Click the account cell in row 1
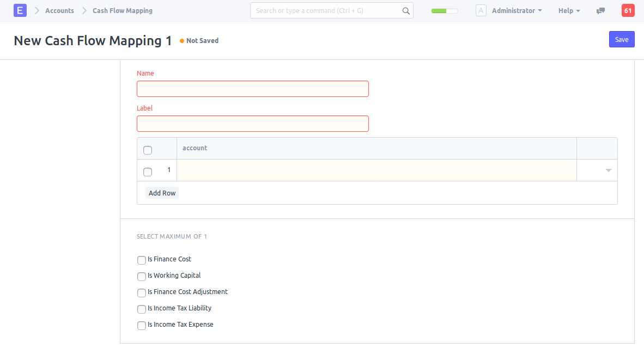 [x=376, y=170]
